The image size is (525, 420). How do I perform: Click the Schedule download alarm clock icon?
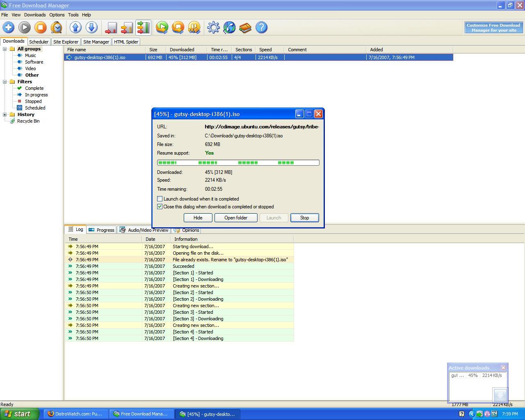(57, 27)
